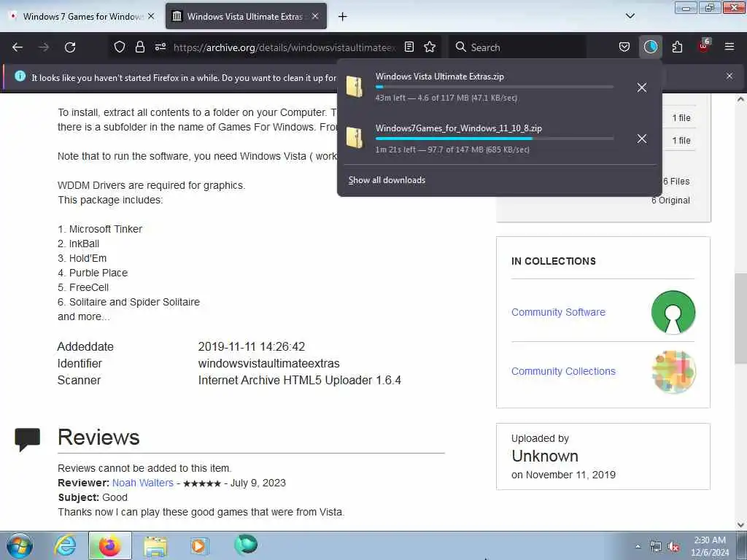Launch Windows Media Player from taskbar
747x560 pixels.
point(199,545)
